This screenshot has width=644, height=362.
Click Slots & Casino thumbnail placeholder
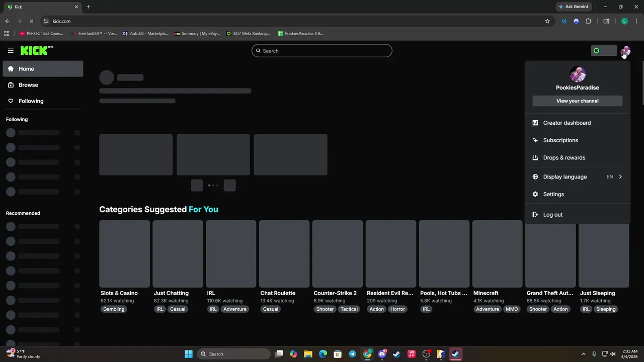click(124, 254)
